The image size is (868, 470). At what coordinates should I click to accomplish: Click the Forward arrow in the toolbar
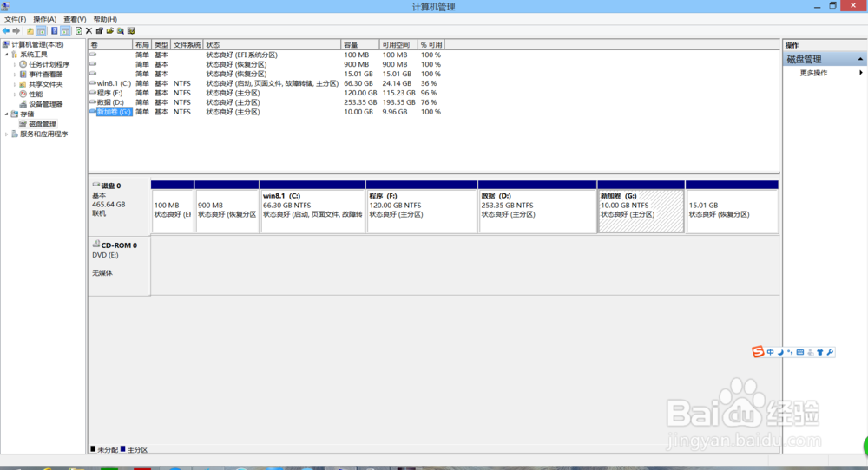pos(16,31)
